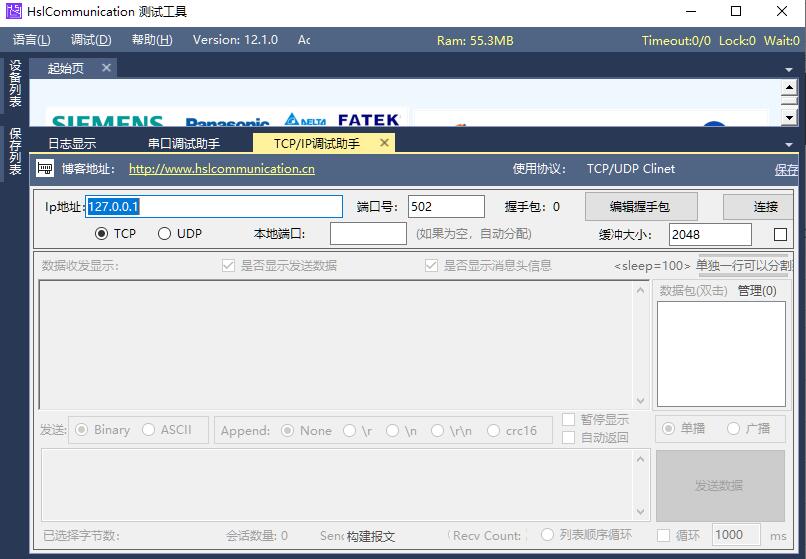Click the keyboard icon beside the blog address
The image size is (806, 559).
(x=45, y=169)
